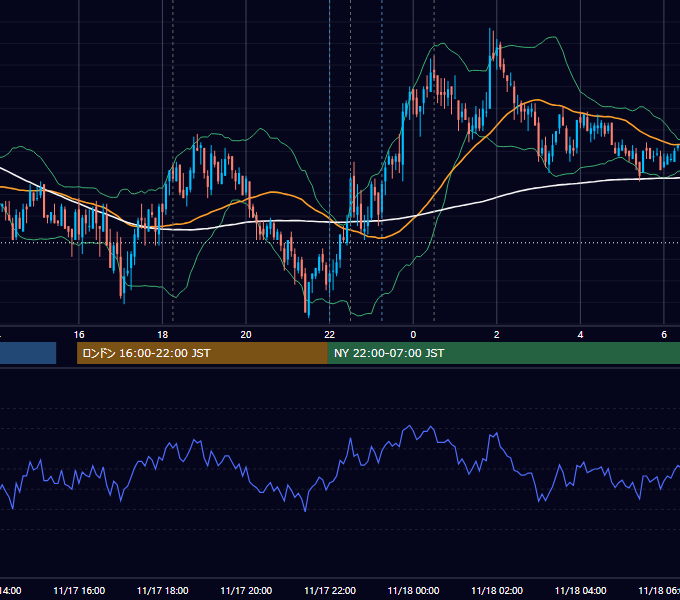Screen dimensions: 680x600
Task: Click the hour label 16 on upper axis
Action: [x=79, y=335]
